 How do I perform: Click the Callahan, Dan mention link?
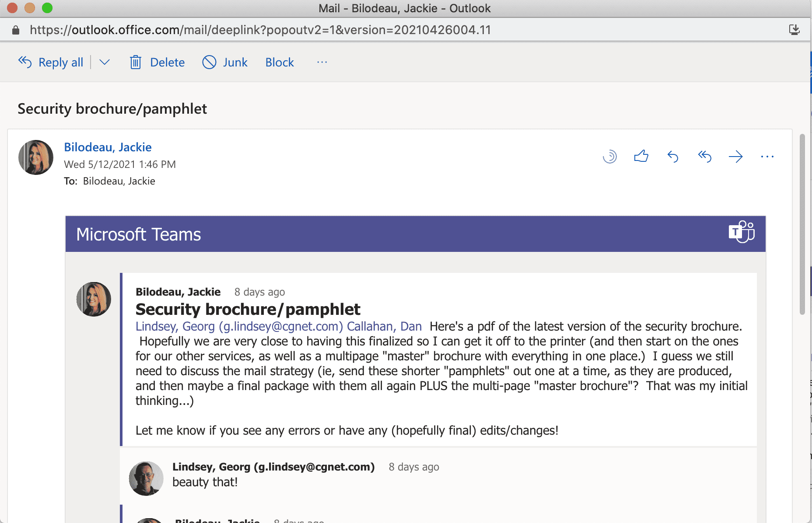click(x=384, y=326)
